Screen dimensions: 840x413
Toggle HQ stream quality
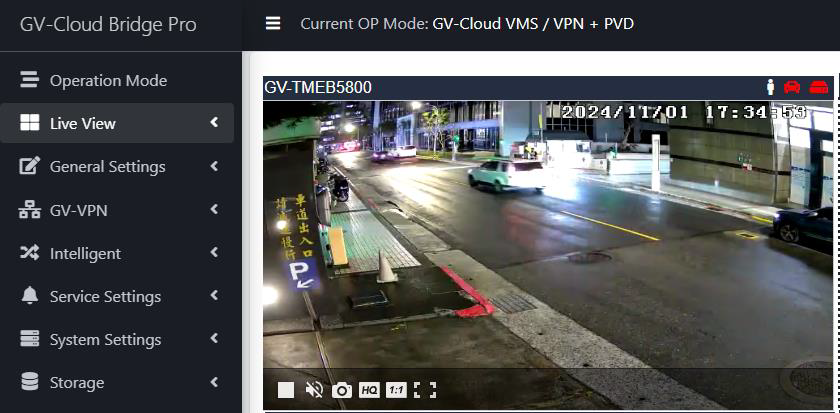[369, 390]
